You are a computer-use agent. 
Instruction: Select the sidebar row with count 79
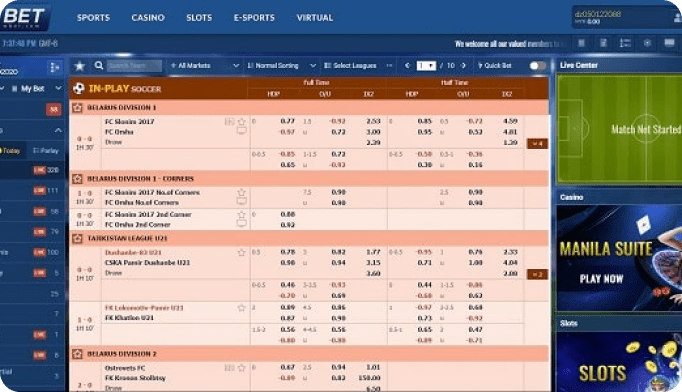point(33,231)
